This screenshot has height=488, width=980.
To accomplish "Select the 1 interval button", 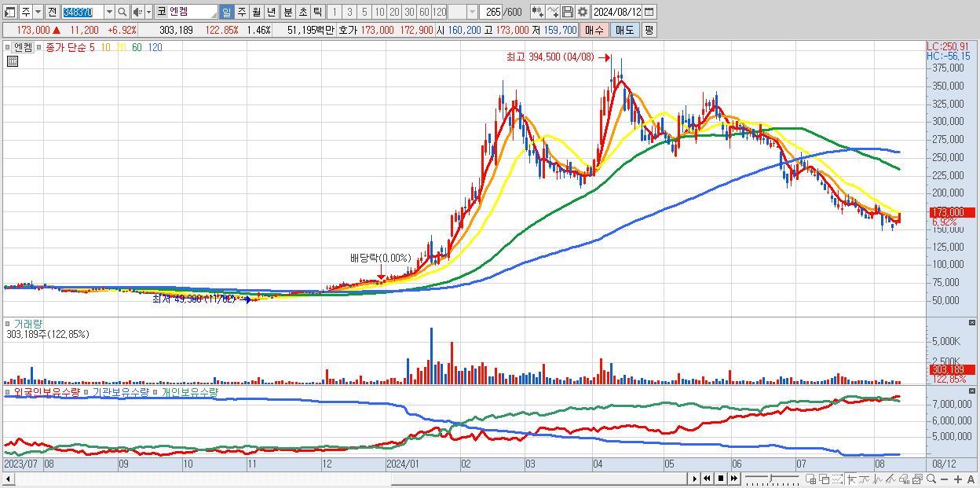I will pyautogui.click(x=335, y=12).
